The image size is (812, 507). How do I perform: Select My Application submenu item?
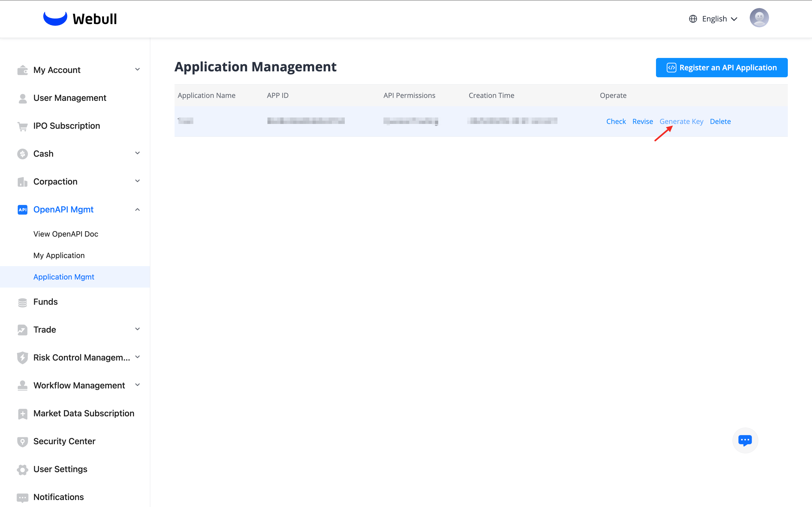pyautogui.click(x=59, y=255)
